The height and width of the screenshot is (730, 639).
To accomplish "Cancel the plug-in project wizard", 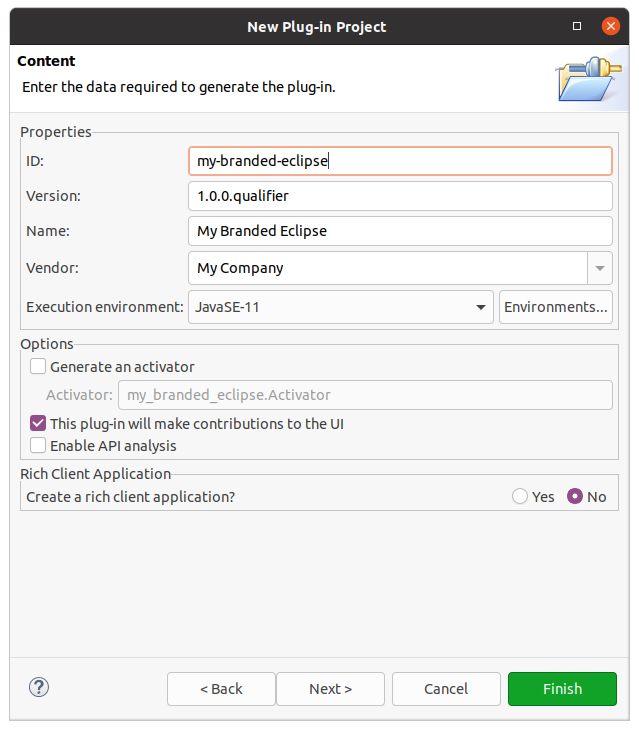I will pyautogui.click(x=446, y=688).
